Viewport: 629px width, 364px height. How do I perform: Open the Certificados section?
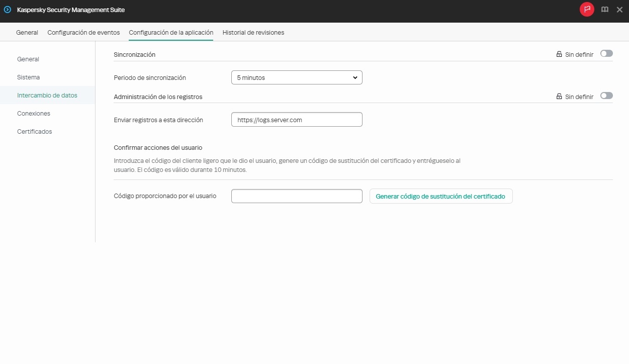(34, 131)
